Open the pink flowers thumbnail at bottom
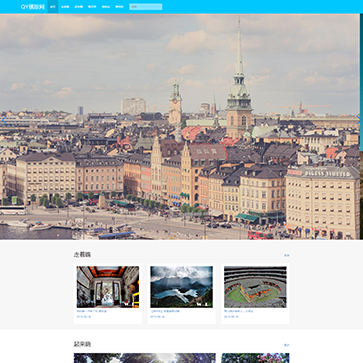The width and height of the screenshot is (363, 363). 255,358
